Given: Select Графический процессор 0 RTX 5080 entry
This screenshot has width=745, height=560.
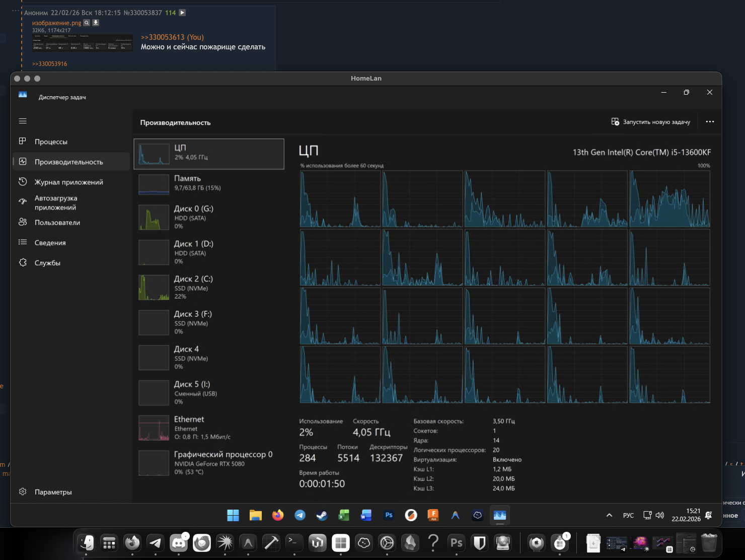Looking at the screenshot, I should [208, 462].
